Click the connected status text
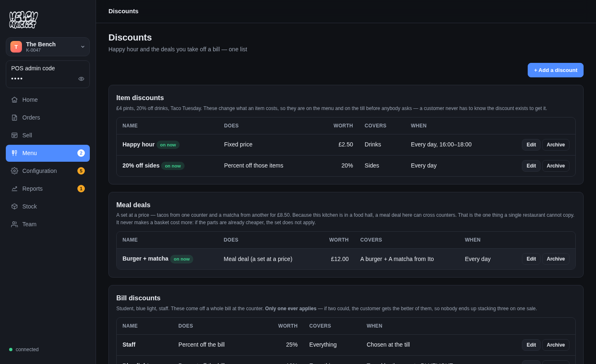 (x=27, y=350)
